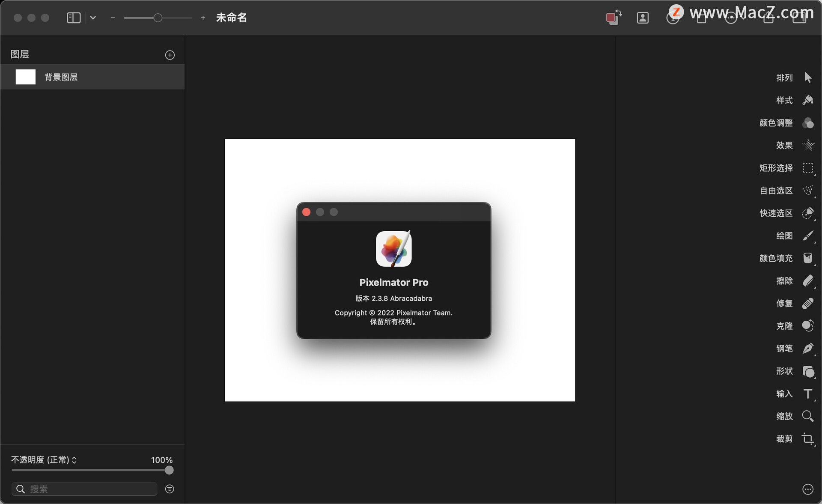Select the 输入 text type tool
Viewport: 822px width, 504px height.
point(807,394)
